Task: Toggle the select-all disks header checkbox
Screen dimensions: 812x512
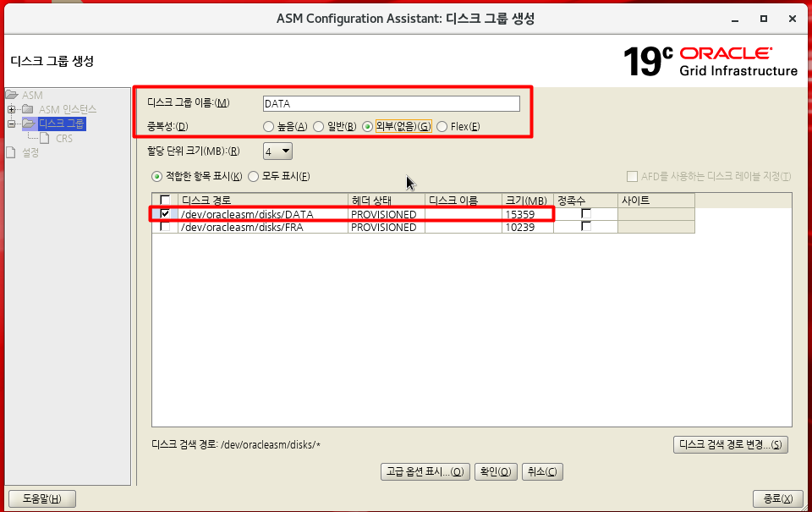Action: pos(165,200)
